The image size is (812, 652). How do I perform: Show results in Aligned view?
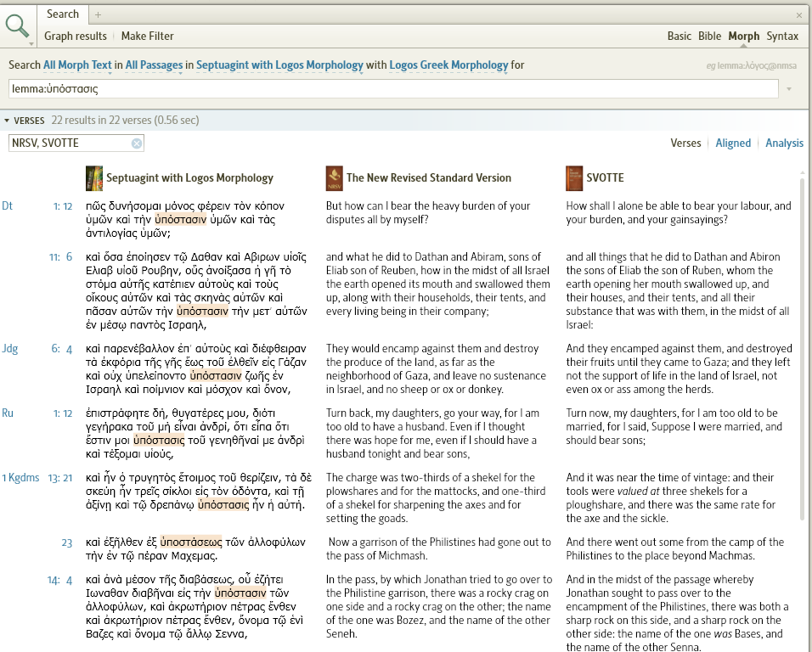[733, 143]
